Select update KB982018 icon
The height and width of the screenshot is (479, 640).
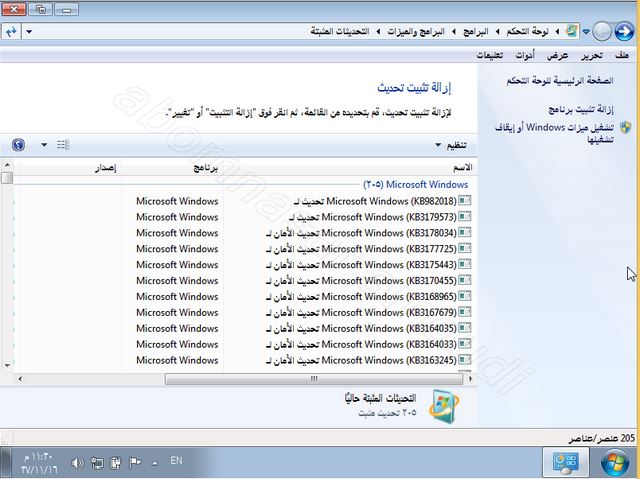pyautogui.click(x=464, y=200)
